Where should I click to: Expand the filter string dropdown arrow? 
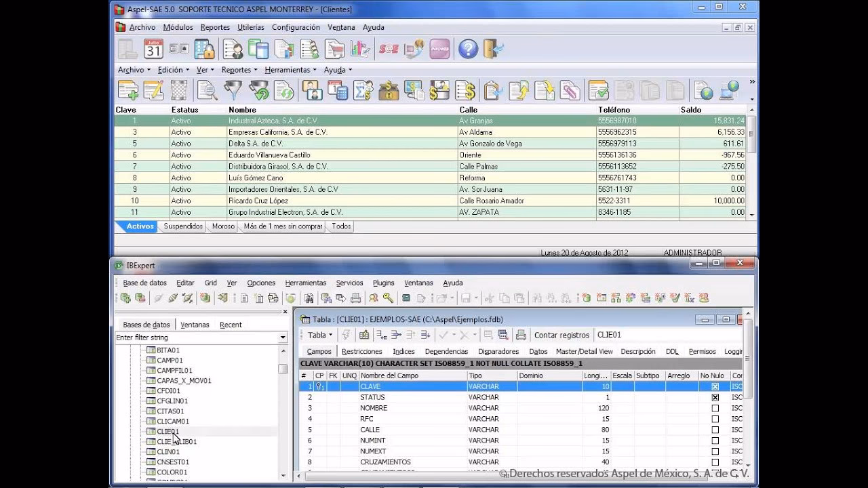(x=283, y=338)
